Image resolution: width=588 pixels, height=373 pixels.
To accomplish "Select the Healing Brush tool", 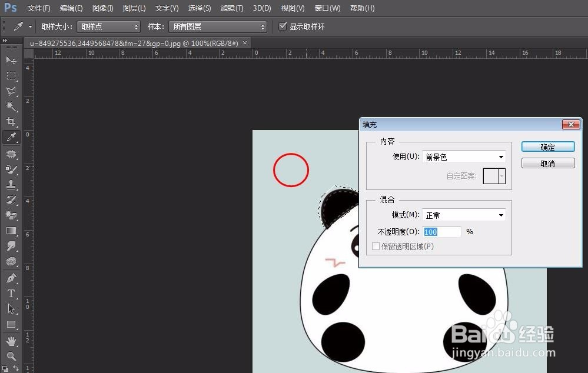I will point(11,154).
